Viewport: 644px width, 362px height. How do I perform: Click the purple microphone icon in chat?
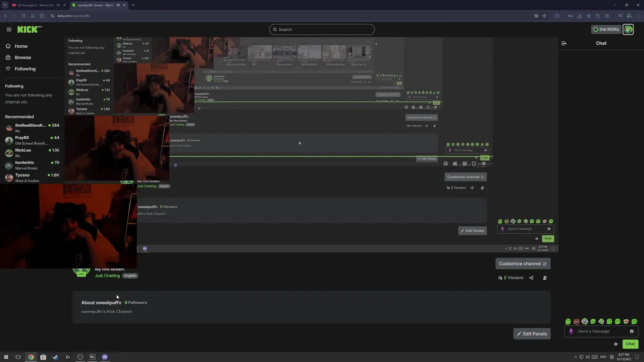[571, 331]
